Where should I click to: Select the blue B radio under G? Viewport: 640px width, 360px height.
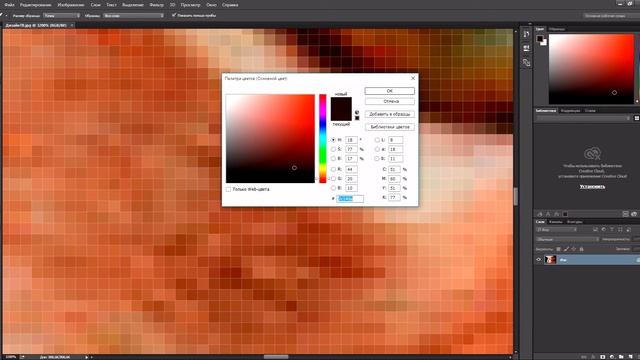[x=333, y=188]
